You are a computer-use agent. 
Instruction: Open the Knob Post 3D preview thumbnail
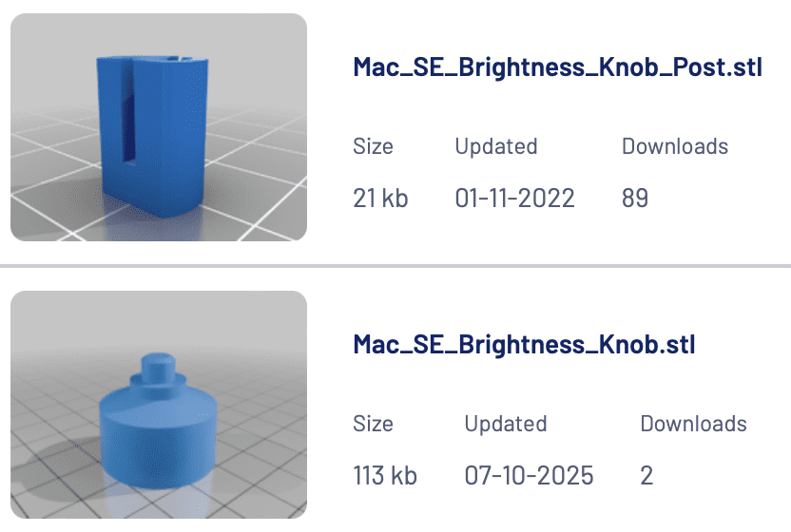(159, 127)
